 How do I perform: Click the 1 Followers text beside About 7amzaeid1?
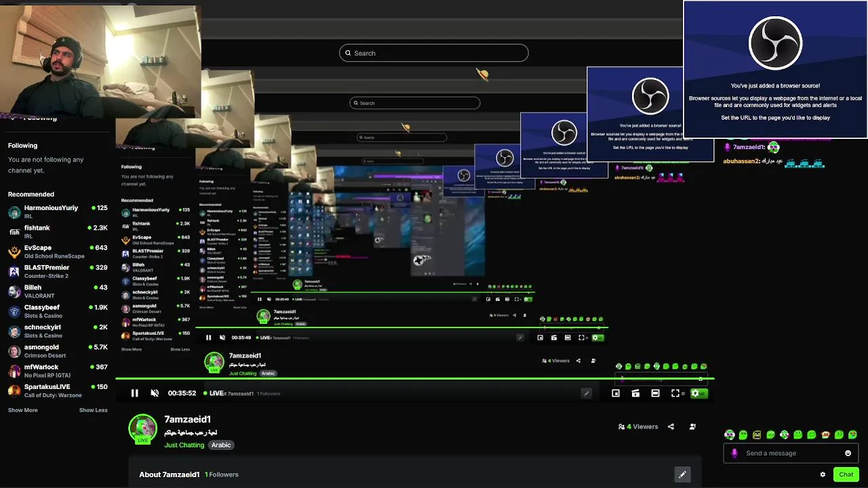coord(222,474)
